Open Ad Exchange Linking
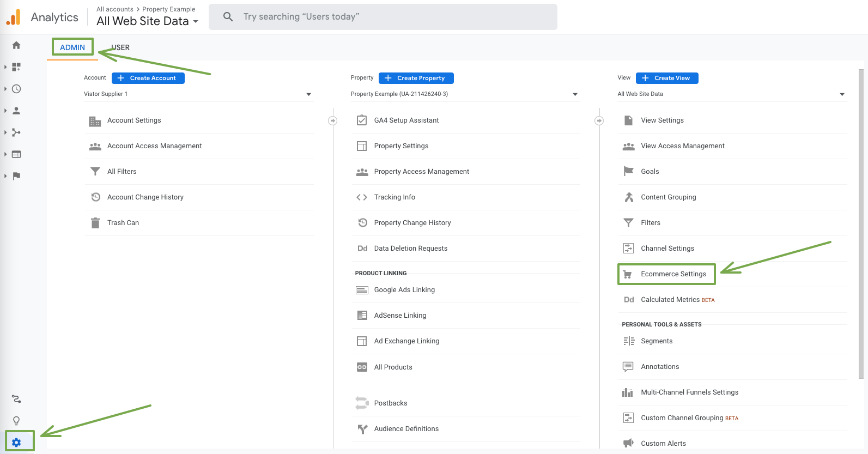The width and height of the screenshot is (868, 454). coord(406,341)
